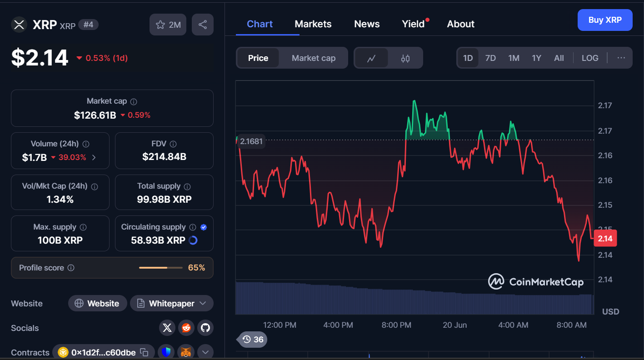
Task: Select the Price chart toggle
Action: 258,58
